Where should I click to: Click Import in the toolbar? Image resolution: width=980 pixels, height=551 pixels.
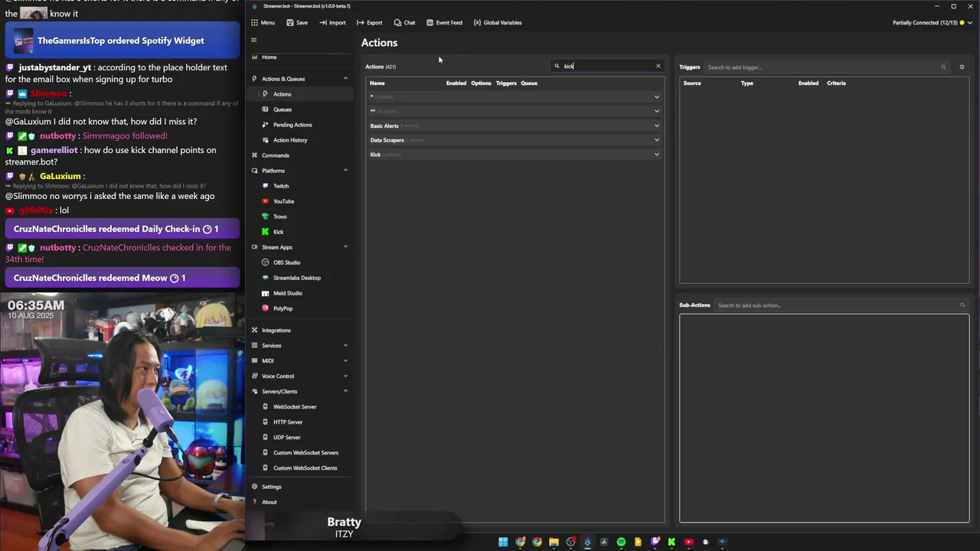tap(332, 22)
